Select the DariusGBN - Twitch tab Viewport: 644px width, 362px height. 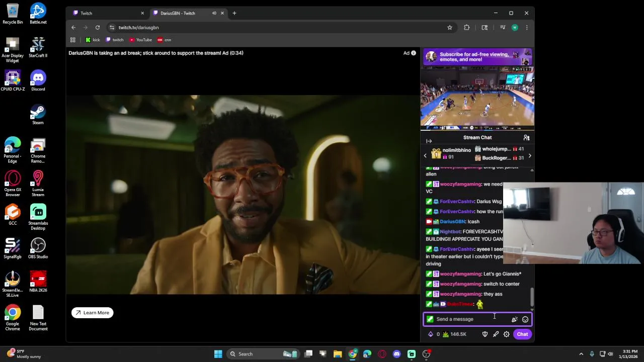[188, 13]
